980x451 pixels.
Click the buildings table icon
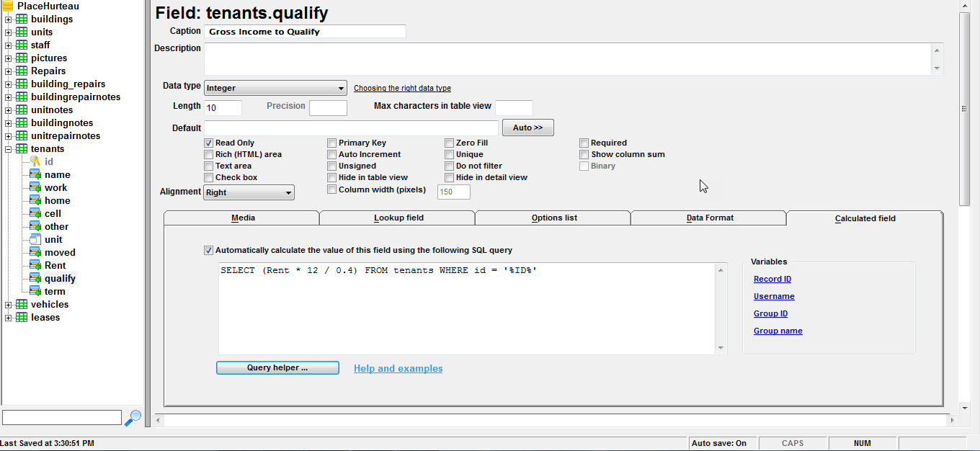(22, 19)
